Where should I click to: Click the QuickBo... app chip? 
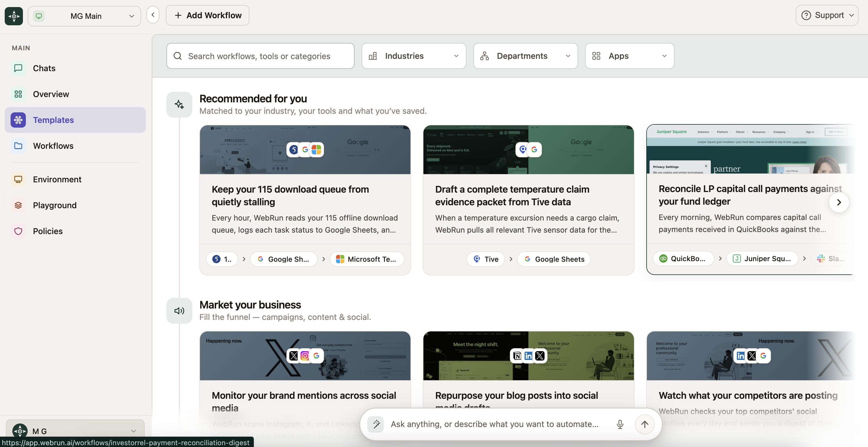pos(683,258)
